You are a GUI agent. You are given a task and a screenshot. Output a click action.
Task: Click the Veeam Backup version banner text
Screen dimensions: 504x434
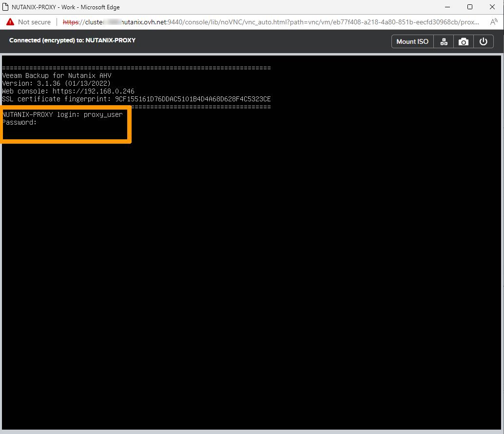56,75
